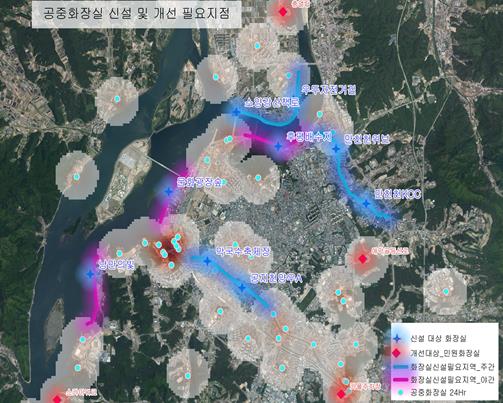Click the 개선대상_민원화장실 legend diamond icon
Viewport: 503px width, 403px height.
[x=396, y=353]
